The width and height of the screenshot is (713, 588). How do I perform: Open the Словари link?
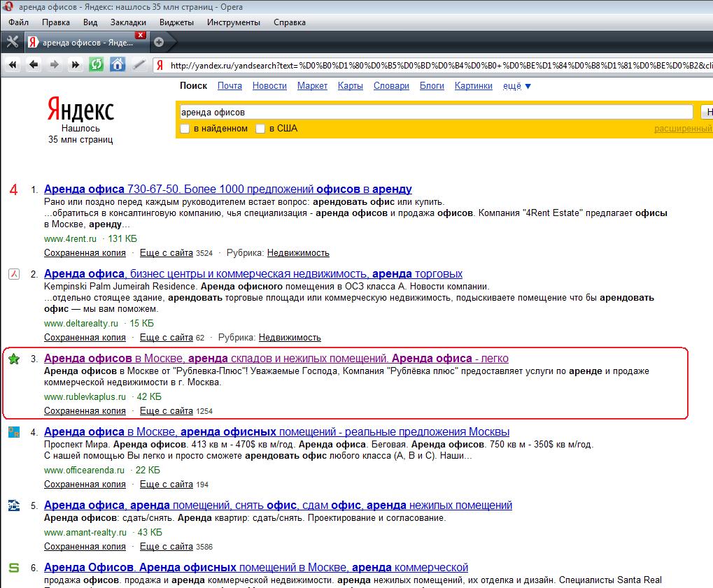coord(391,85)
